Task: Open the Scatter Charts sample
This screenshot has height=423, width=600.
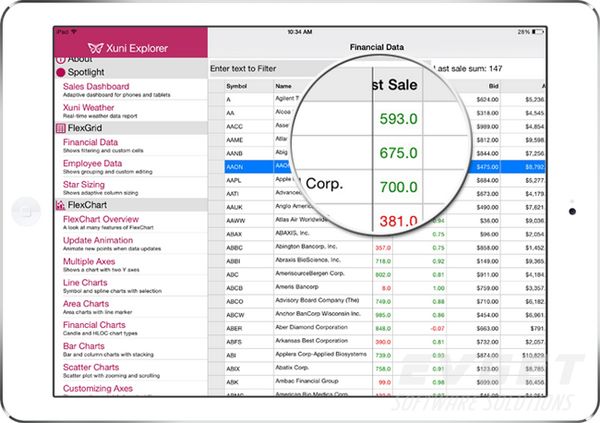Action: (131, 371)
